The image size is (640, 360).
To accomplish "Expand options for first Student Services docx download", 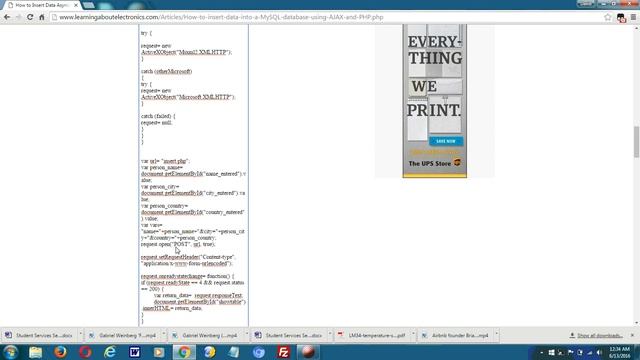I will click(80, 335).
